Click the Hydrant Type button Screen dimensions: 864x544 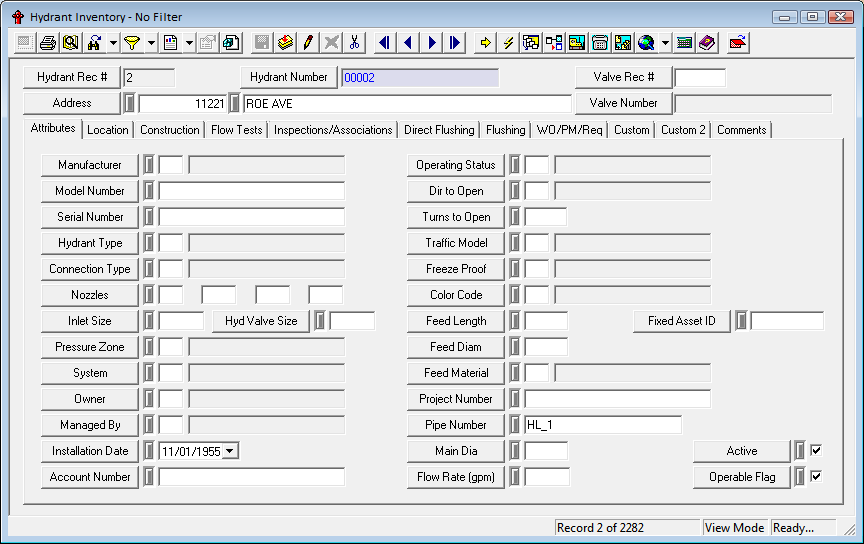[90, 243]
